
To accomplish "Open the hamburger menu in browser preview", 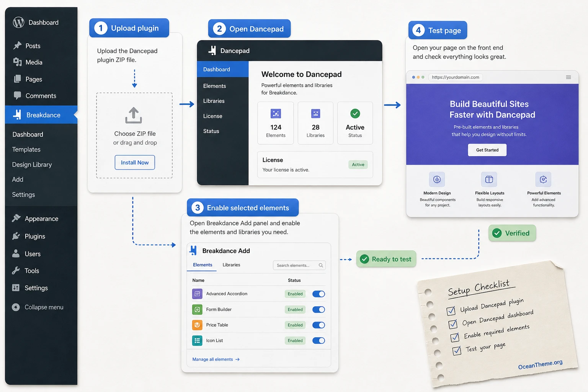I will tap(568, 77).
